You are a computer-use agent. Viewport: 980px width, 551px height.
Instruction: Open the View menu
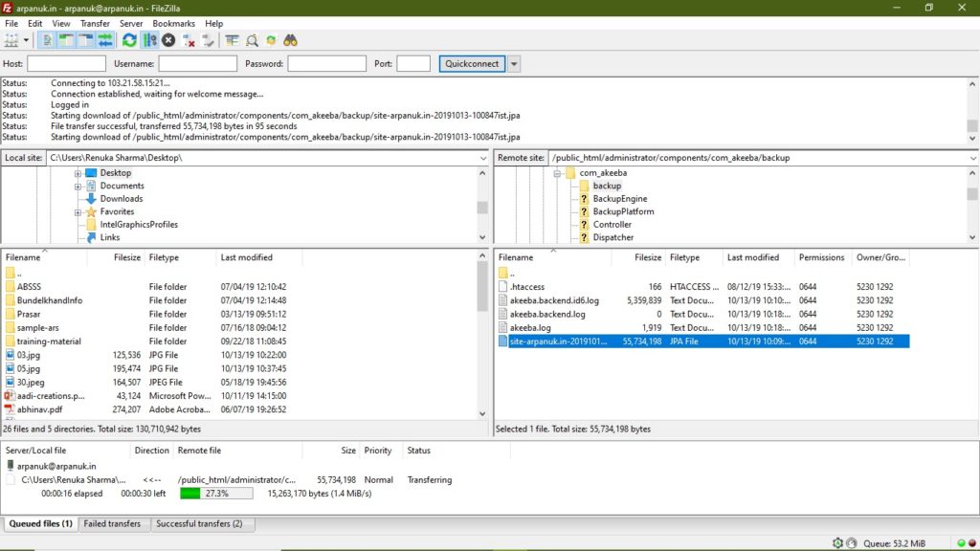click(x=61, y=24)
